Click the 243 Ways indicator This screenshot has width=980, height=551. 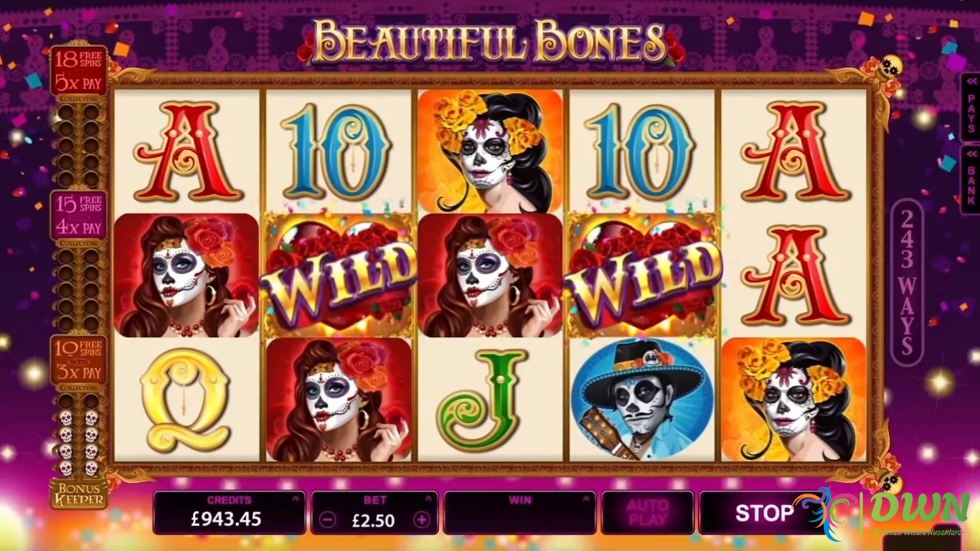coord(907,281)
